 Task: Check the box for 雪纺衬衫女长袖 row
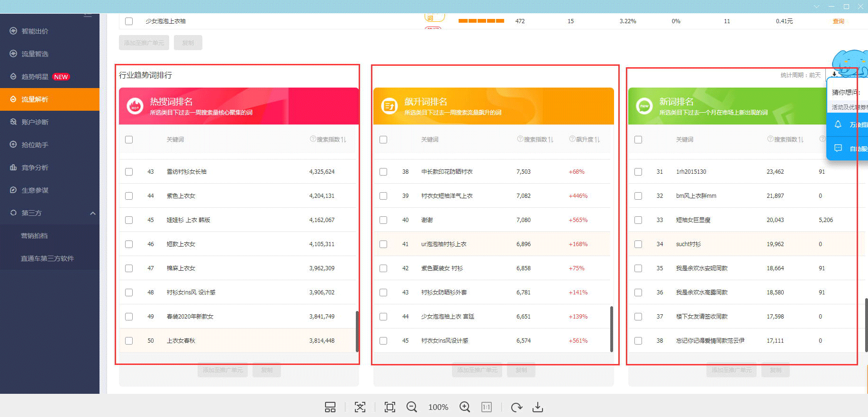129,172
